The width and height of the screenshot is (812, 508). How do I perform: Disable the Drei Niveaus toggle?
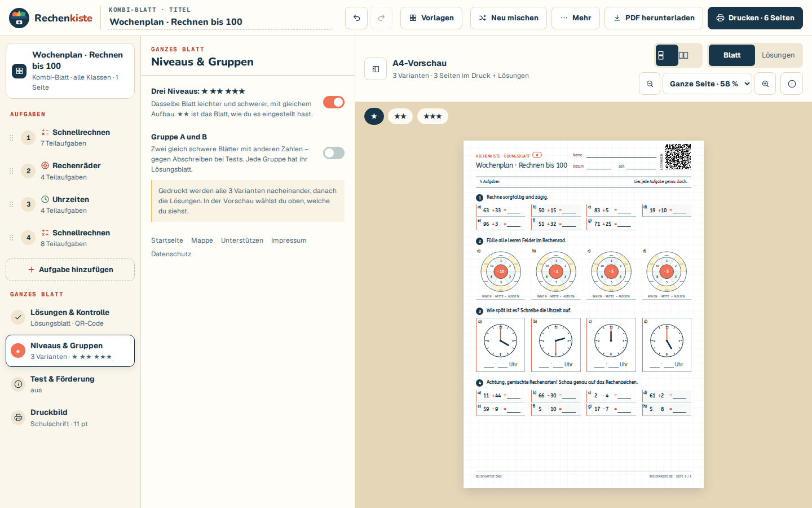[x=334, y=102]
